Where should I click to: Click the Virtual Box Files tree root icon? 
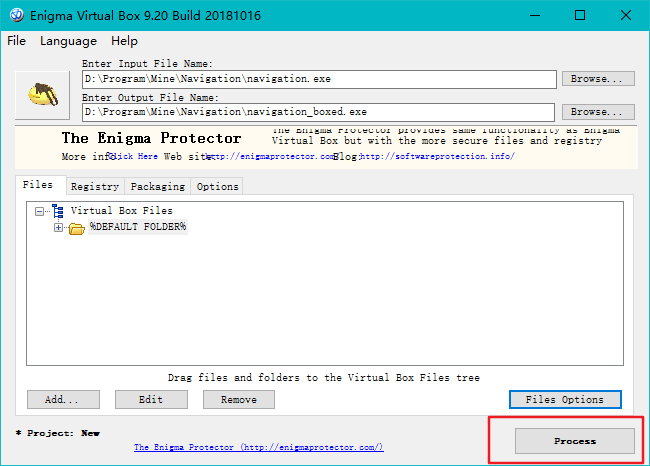coord(58,211)
